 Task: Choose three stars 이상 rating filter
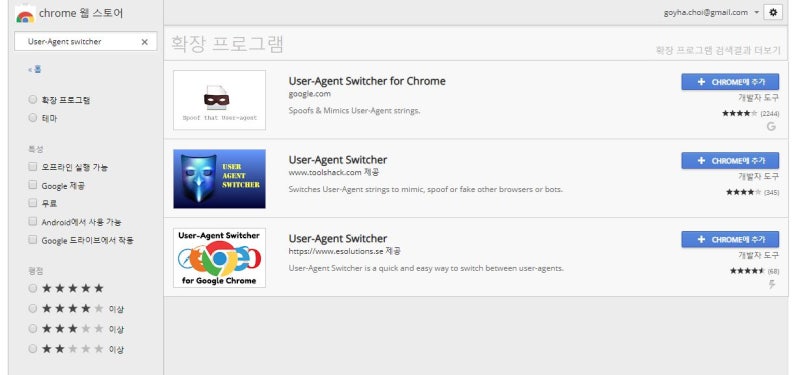[x=33, y=329]
